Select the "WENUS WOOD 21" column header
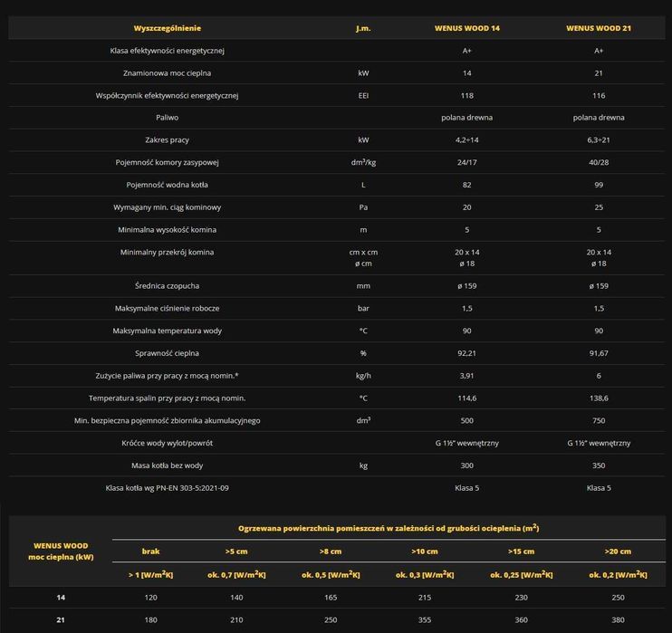This screenshot has height=633, width=672. [599, 28]
